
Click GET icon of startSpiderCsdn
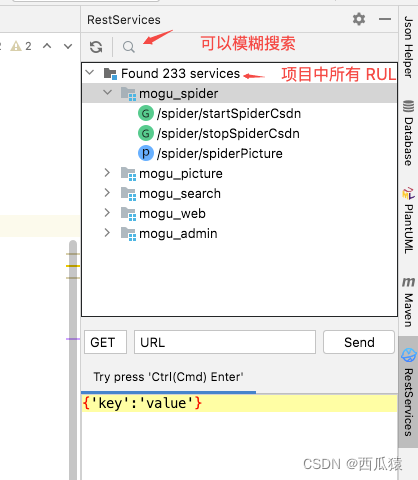pyautogui.click(x=146, y=113)
